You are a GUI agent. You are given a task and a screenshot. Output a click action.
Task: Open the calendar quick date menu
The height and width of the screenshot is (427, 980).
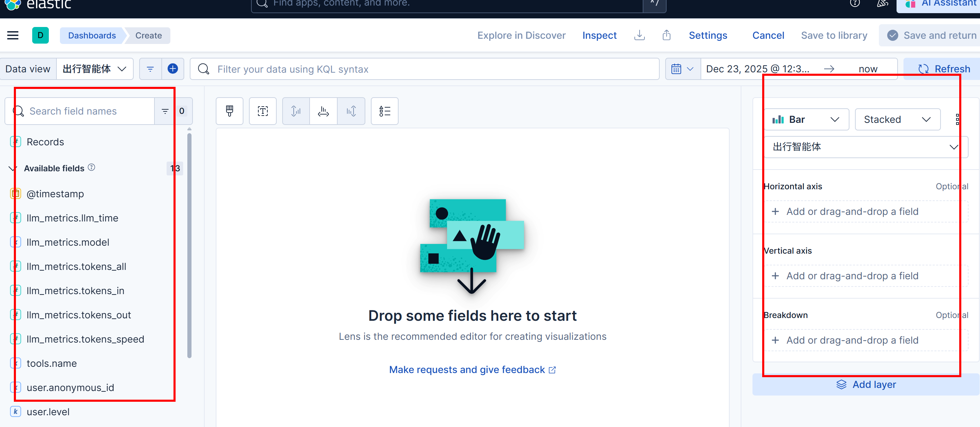tap(683, 69)
